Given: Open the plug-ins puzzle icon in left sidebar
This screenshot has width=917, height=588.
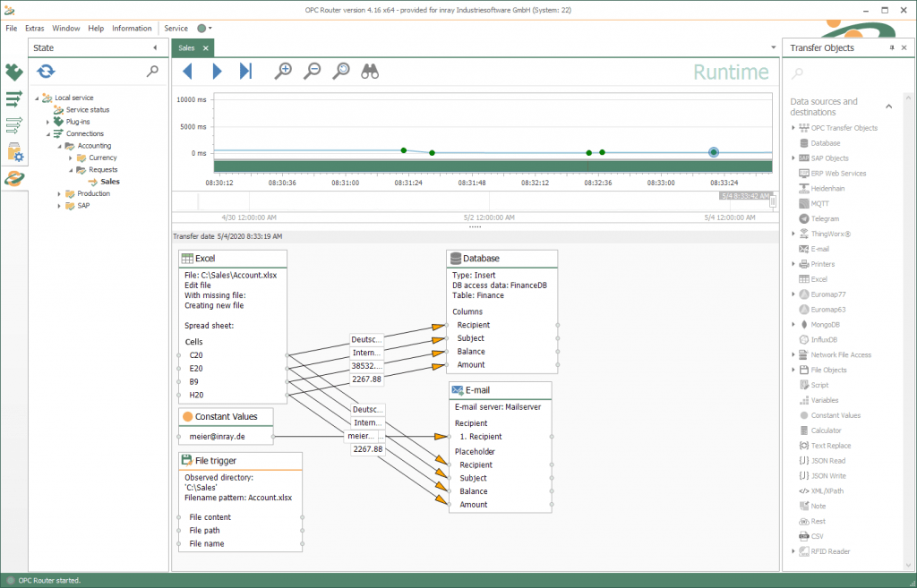Looking at the screenshot, I should pos(14,72).
